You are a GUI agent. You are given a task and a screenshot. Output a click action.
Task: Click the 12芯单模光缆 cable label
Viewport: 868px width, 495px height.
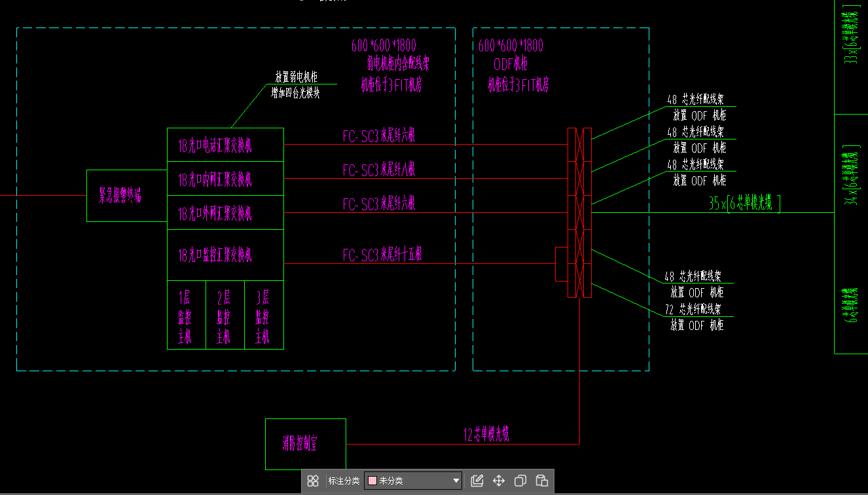[486, 434]
